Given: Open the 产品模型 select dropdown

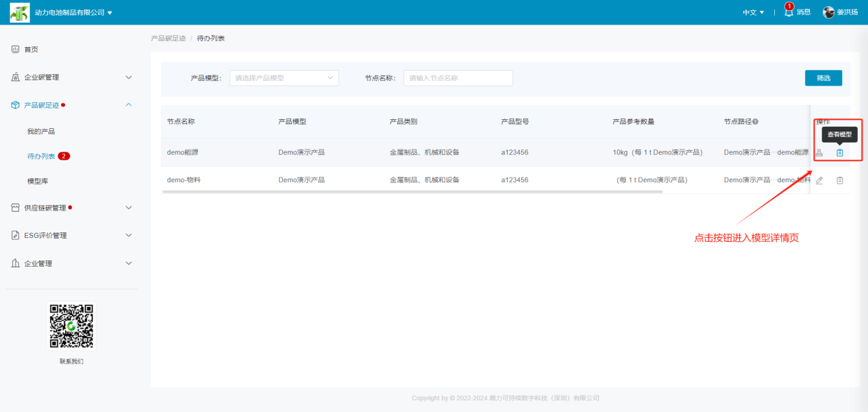Looking at the screenshot, I should click(284, 78).
